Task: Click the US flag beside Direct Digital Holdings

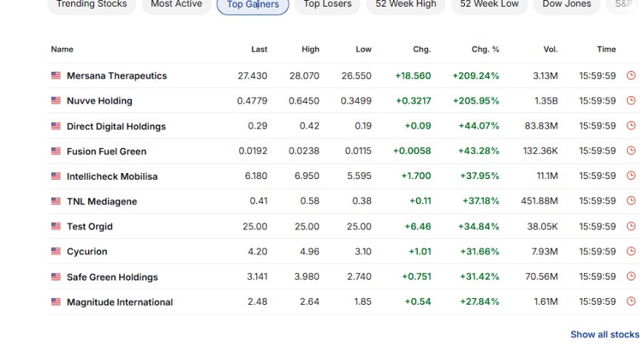Action: coord(56,126)
